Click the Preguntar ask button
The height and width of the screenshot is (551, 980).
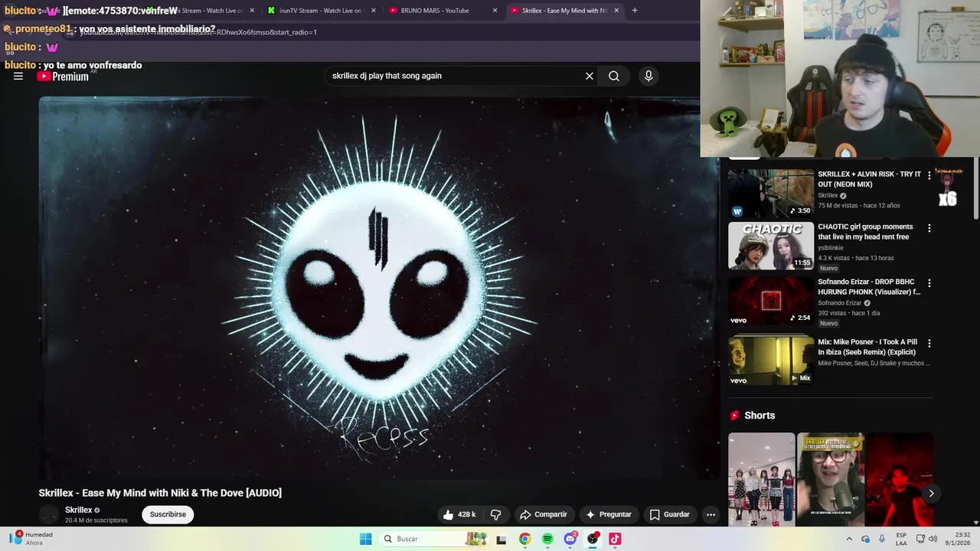pos(608,514)
